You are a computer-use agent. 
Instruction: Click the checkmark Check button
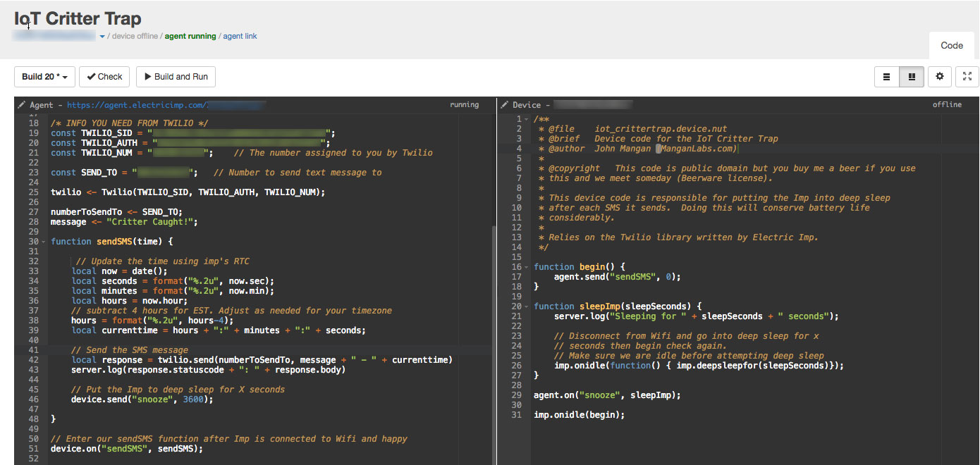pos(104,77)
